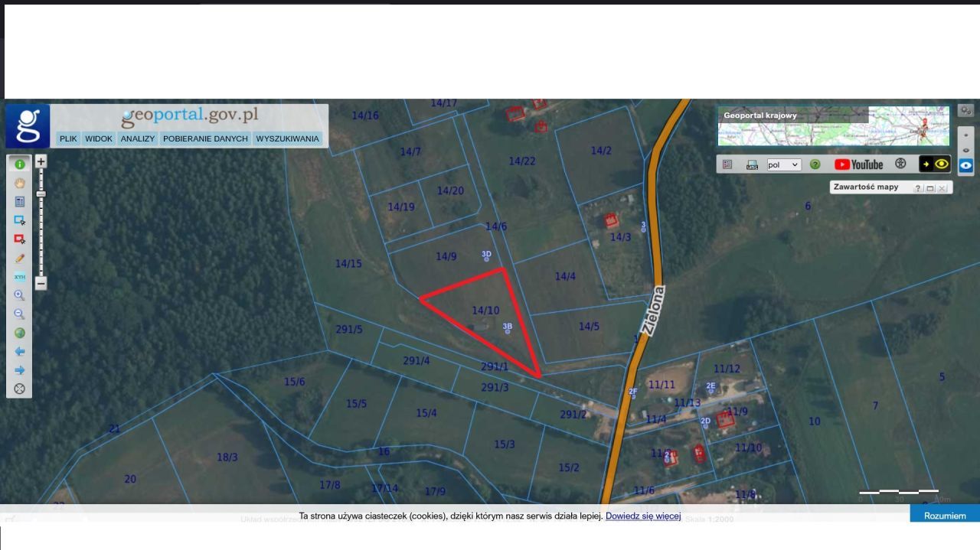The image size is (980, 550).
Task: Choose the blue rectangle selection tool
Action: (x=20, y=220)
